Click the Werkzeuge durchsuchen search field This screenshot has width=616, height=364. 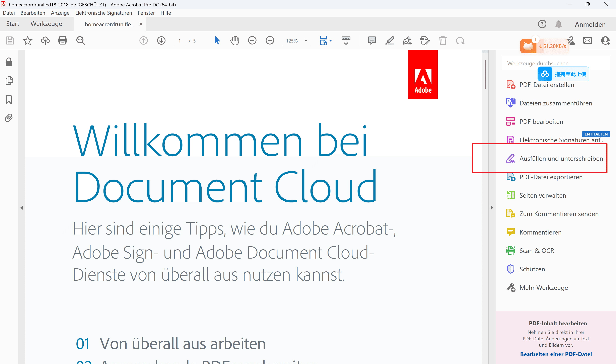tap(556, 63)
